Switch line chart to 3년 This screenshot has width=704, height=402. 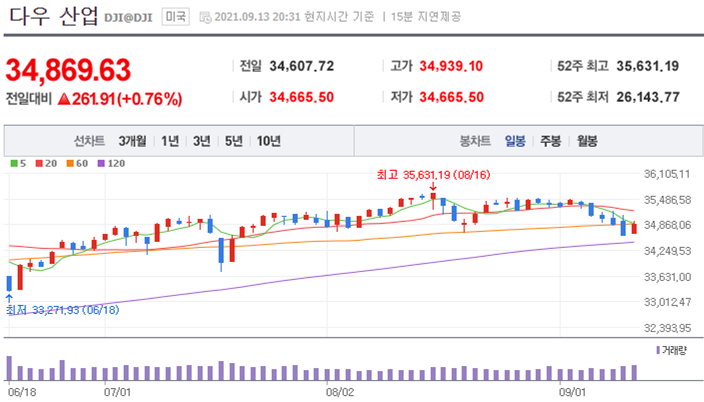(202, 141)
